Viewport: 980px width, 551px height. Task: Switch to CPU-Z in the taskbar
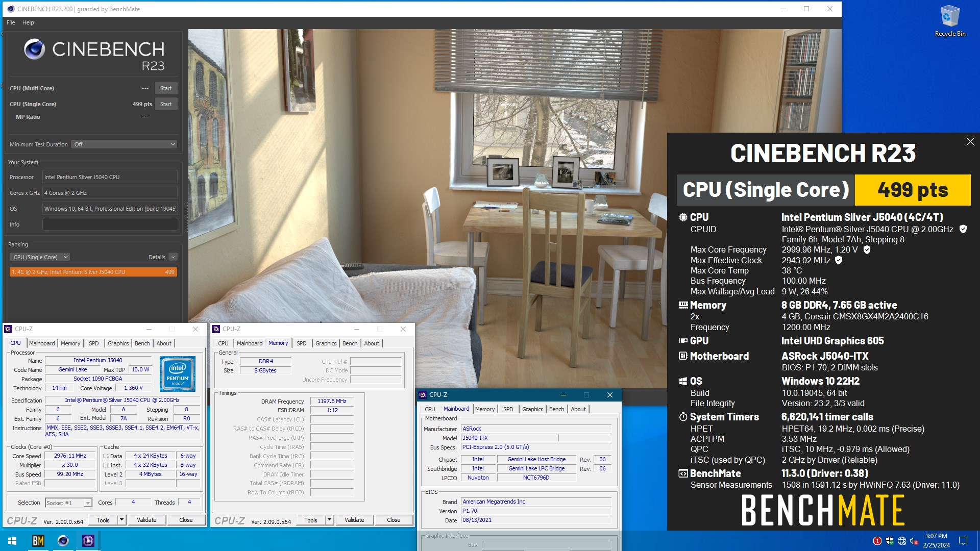(88, 541)
